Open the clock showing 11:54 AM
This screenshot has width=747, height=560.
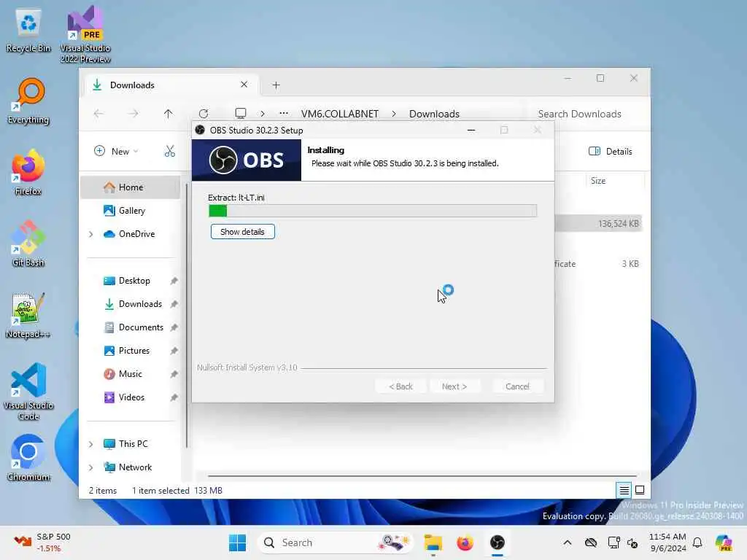(667, 542)
